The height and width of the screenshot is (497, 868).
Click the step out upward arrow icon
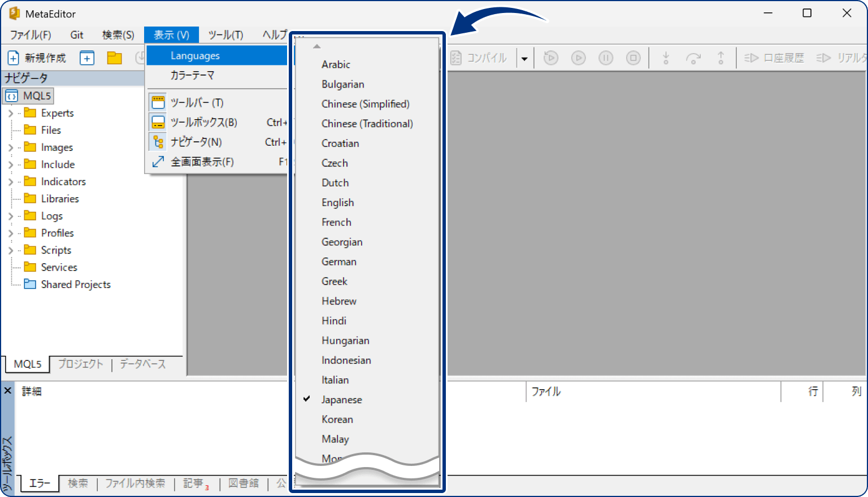tap(721, 58)
